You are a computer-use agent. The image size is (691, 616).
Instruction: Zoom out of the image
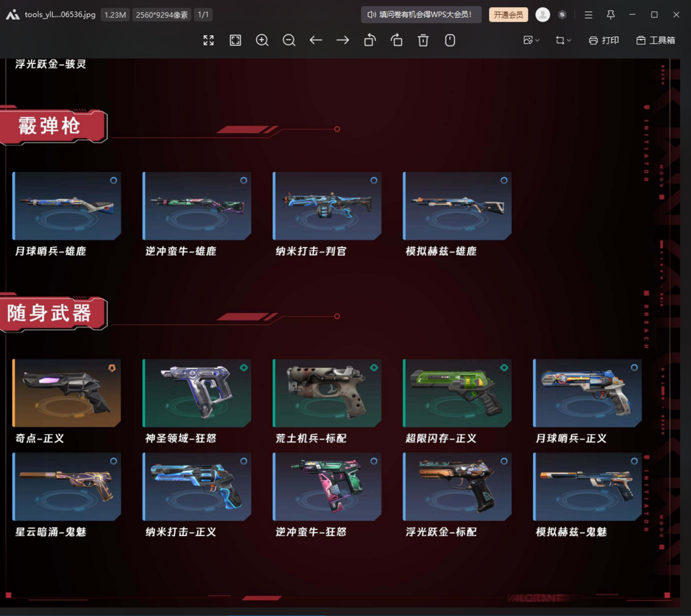click(289, 40)
